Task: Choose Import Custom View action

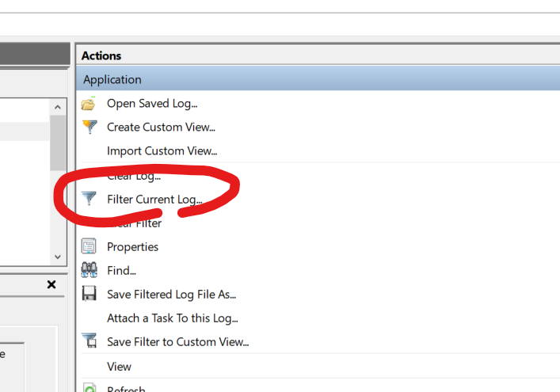Action: pyautogui.click(x=162, y=151)
